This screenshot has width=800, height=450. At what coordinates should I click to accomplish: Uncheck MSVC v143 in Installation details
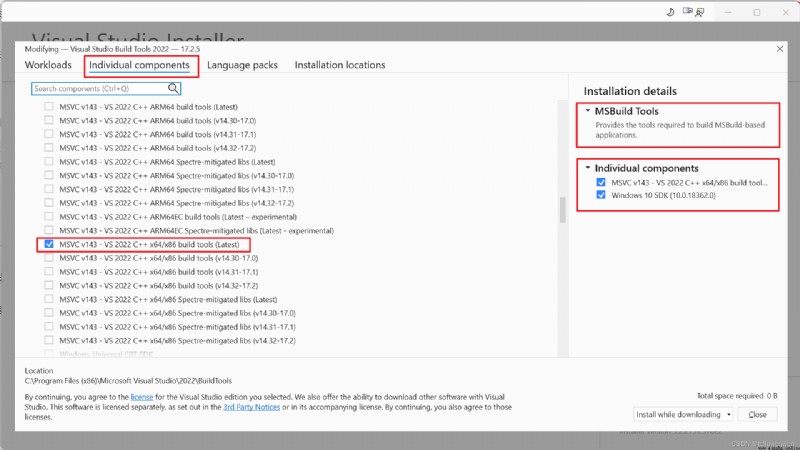[601, 182]
